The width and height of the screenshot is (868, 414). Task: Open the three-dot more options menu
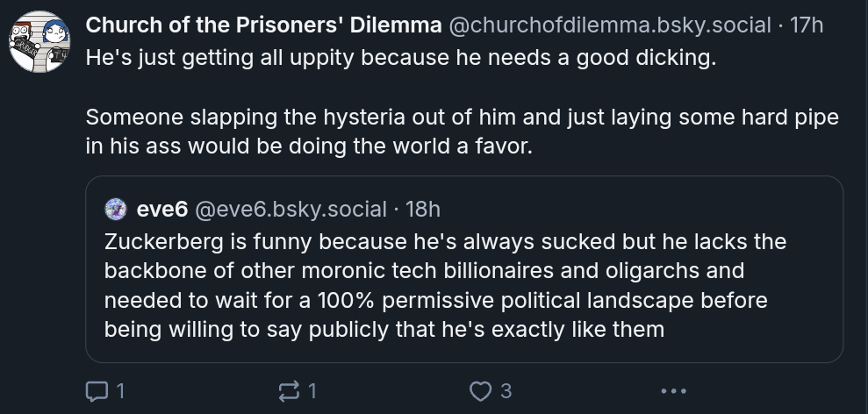[674, 391]
